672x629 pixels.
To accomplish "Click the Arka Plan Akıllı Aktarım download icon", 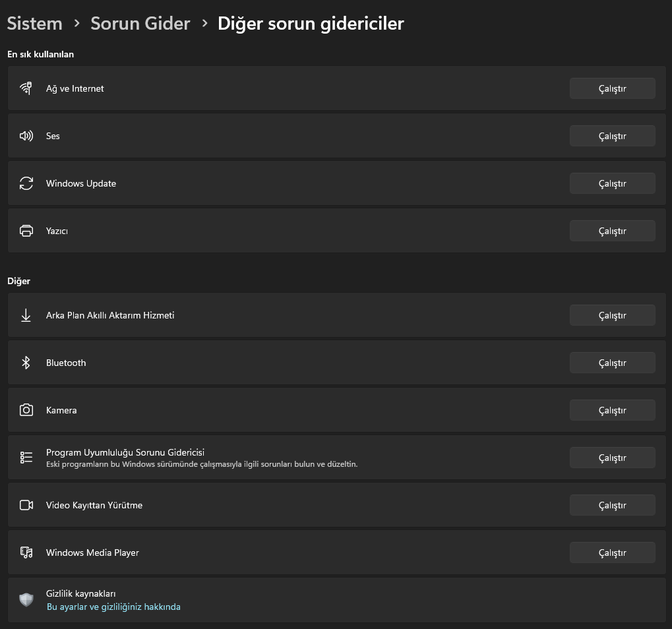I will point(26,314).
